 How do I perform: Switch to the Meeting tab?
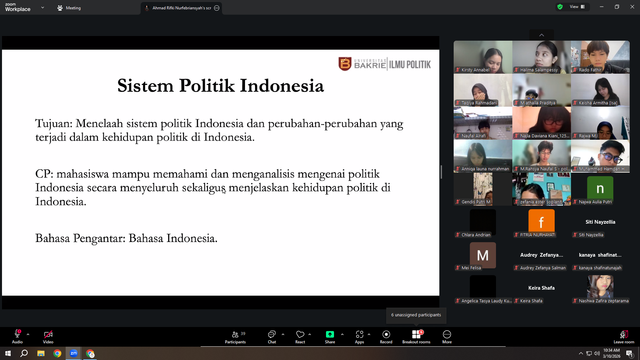click(69, 8)
